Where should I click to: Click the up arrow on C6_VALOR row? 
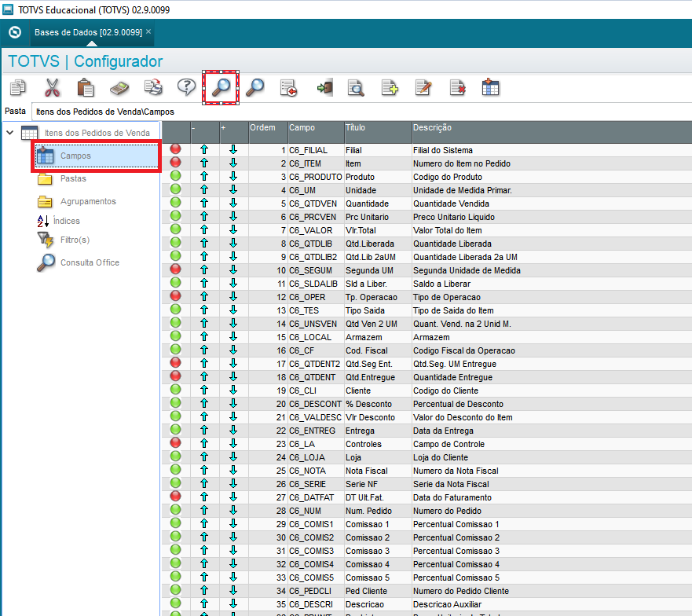click(204, 230)
